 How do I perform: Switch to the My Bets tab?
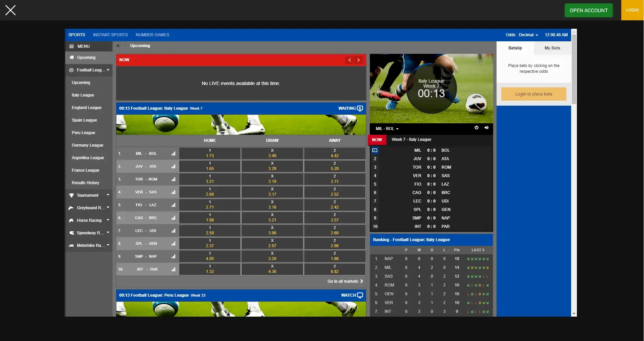pos(552,48)
